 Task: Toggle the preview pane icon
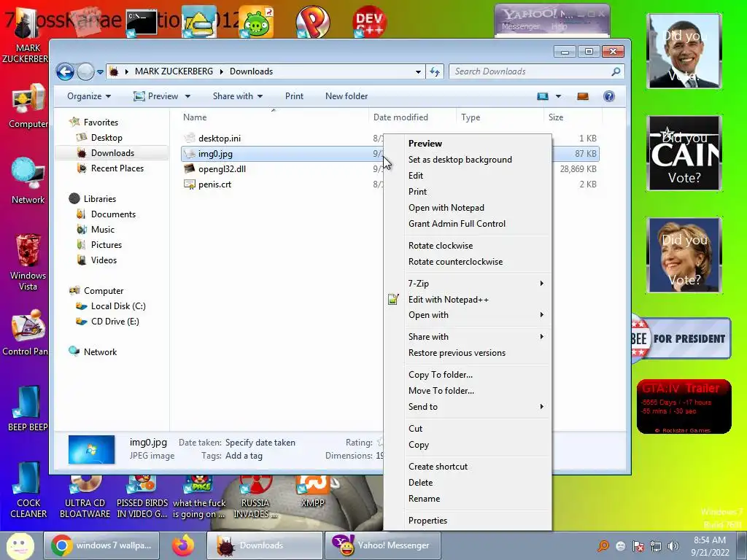coord(583,96)
